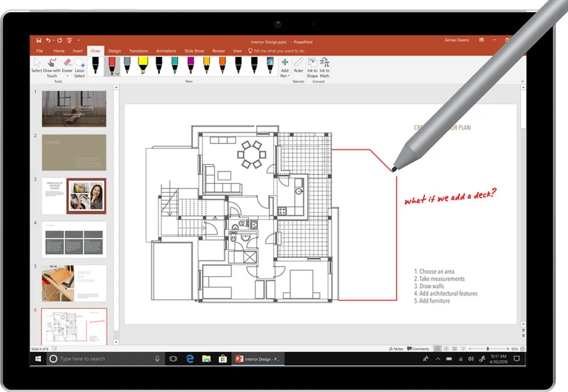
Task: Switch to the Animations ribbon tab
Action: (x=166, y=51)
